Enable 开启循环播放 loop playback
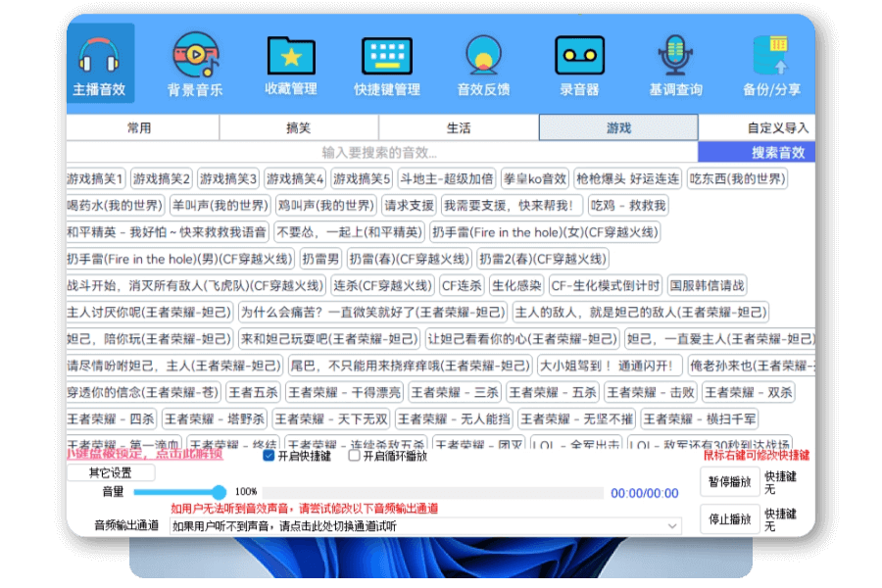Viewport: 882px width, 588px height. [351, 456]
